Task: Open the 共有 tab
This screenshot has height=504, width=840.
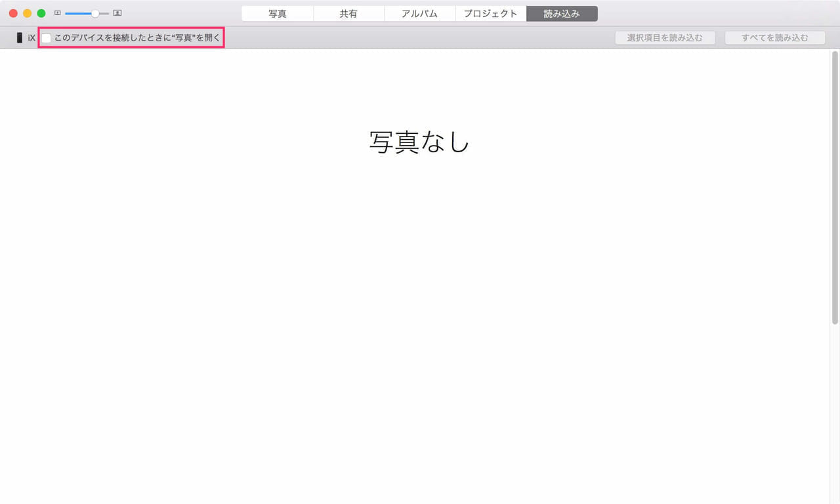Action: coord(348,14)
